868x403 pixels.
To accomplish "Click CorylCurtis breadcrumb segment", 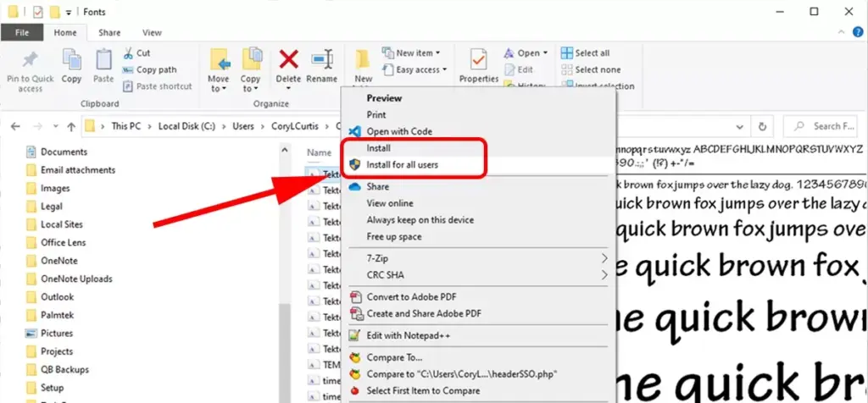I will [296, 126].
